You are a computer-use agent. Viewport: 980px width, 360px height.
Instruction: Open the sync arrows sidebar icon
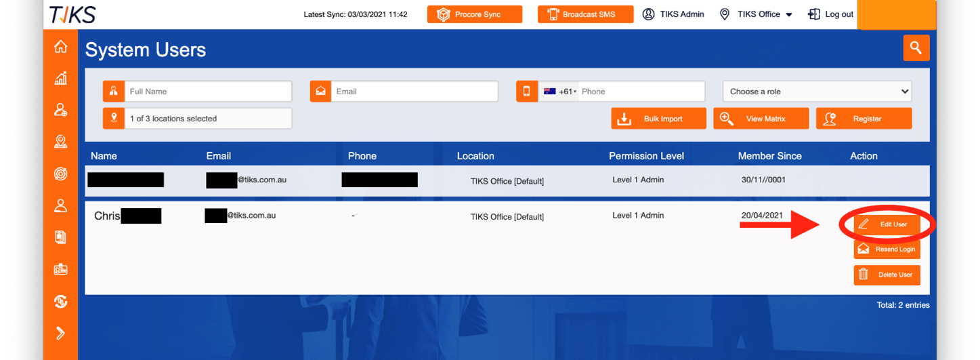tap(60, 301)
